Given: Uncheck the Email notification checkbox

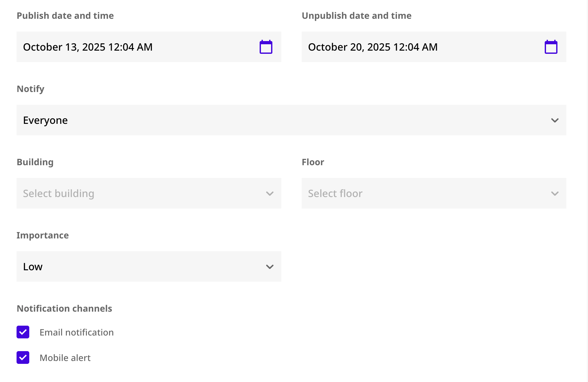Looking at the screenshot, I should click(x=23, y=332).
